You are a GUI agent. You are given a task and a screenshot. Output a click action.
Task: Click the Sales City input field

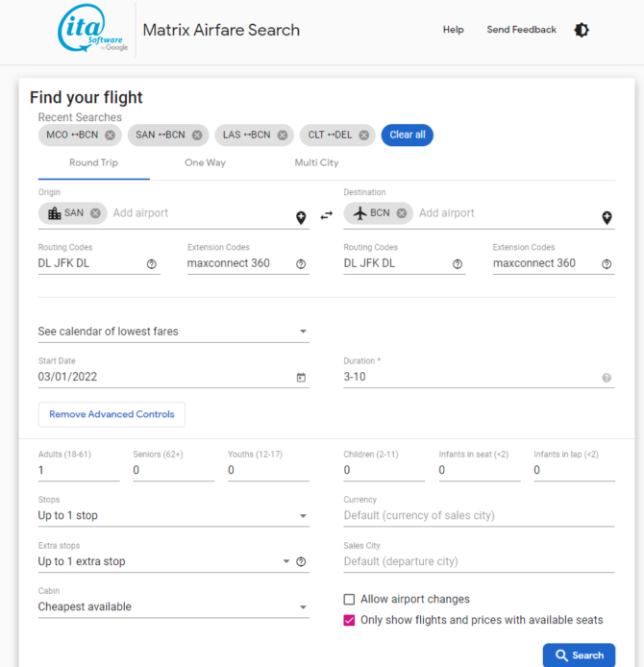[479, 561]
